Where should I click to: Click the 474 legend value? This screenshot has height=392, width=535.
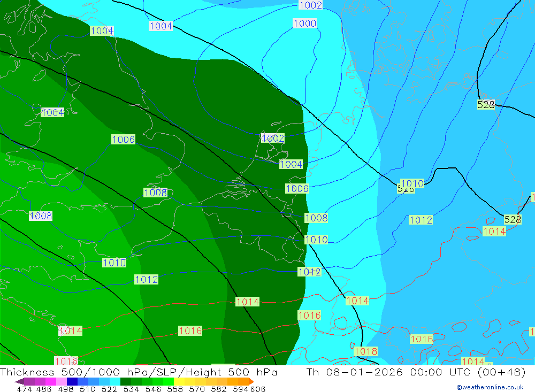pyautogui.click(x=24, y=389)
